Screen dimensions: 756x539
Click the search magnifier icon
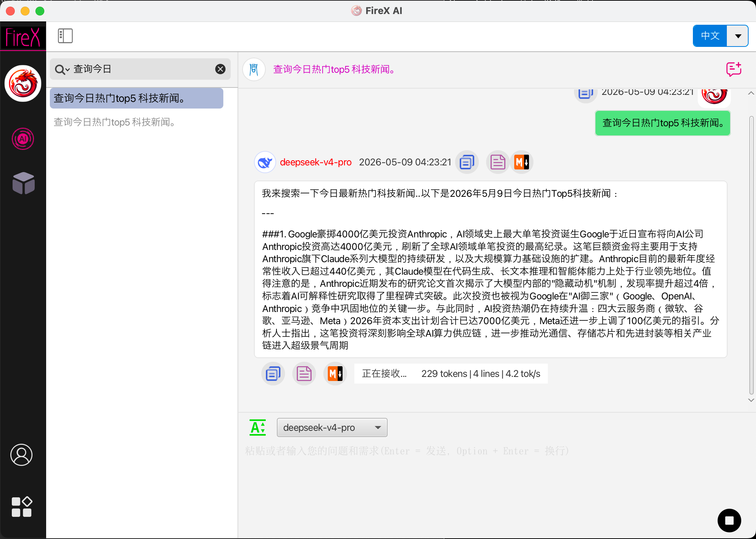coord(59,69)
